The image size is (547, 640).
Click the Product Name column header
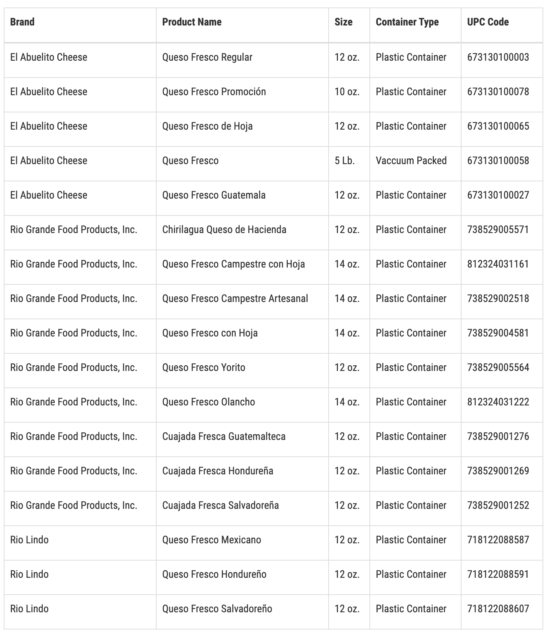click(x=192, y=22)
